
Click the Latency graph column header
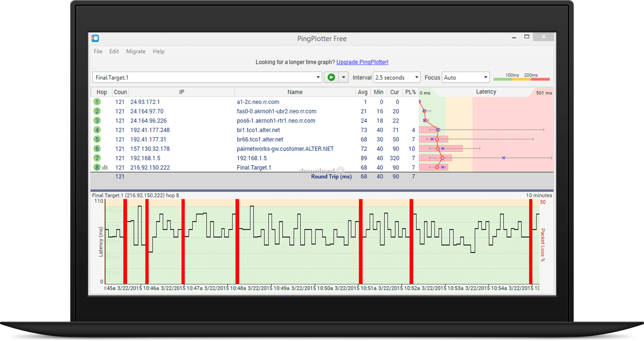[486, 92]
